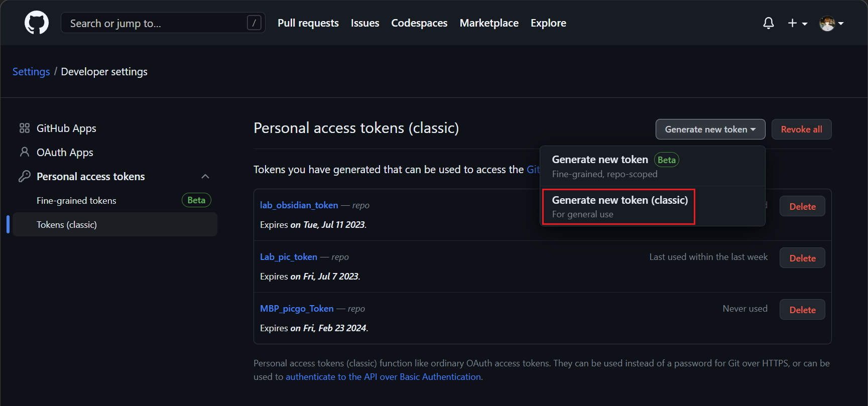This screenshot has height=406, width=868.
Task: Select Tokens (classic) in the sidebar
Action: point(67,225)
